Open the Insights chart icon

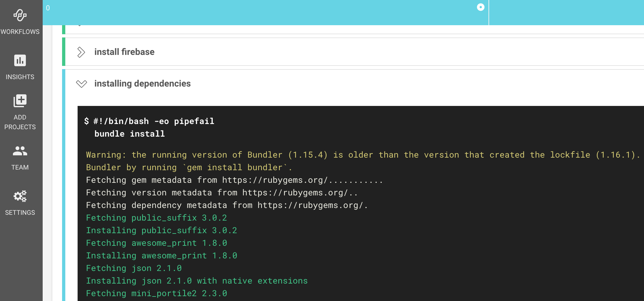[20, 60]
